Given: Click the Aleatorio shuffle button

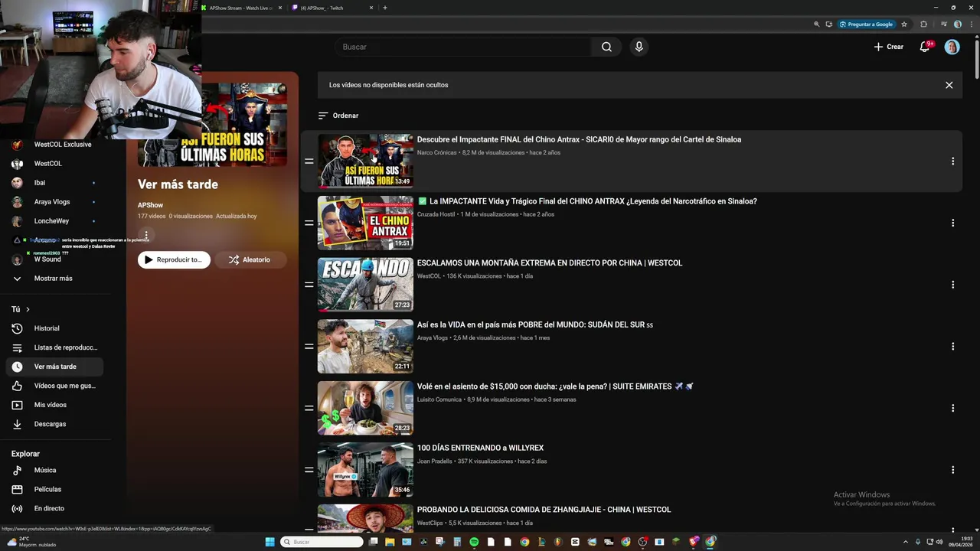Looking at the screenshot, I should pos(250,259).
